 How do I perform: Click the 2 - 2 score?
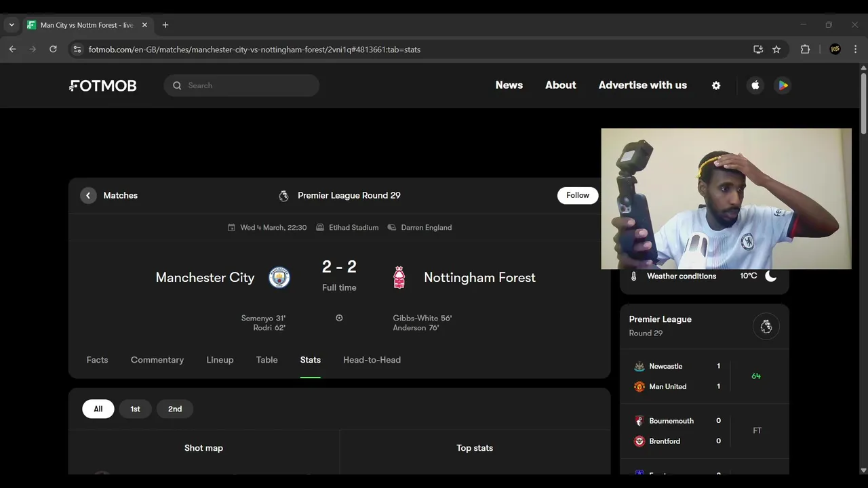tap(339, 266)
